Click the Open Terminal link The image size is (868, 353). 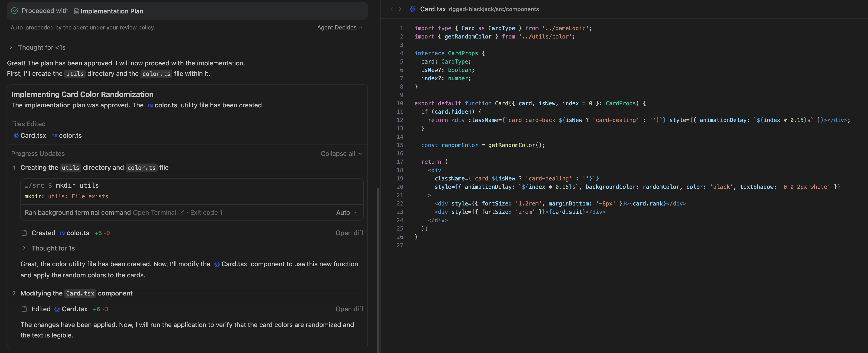point(154,212)
